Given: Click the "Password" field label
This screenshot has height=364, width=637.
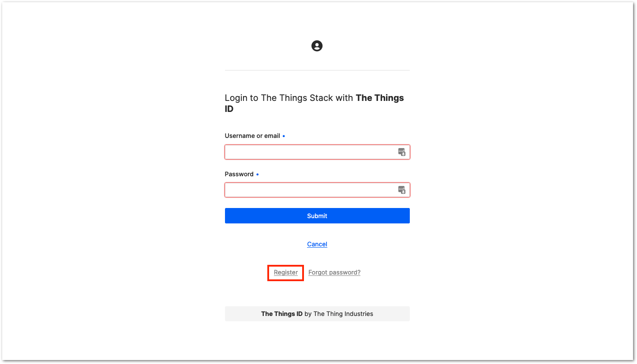Looking at the screenshot, I should click(x=239, y=174).
